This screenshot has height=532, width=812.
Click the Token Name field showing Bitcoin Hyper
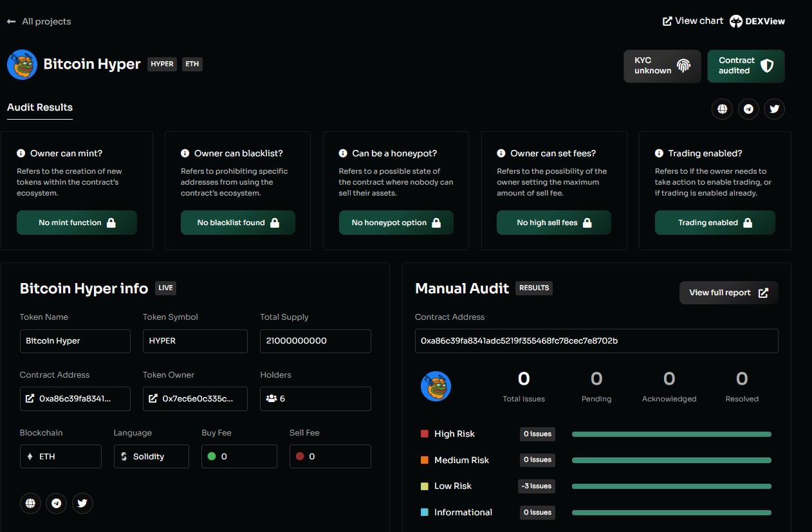[75, 341]
